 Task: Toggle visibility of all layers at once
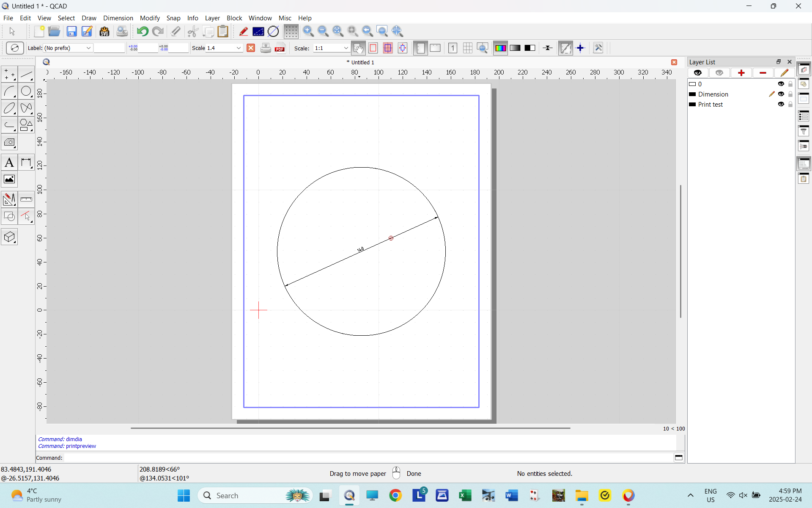click(x=698, y=73)
